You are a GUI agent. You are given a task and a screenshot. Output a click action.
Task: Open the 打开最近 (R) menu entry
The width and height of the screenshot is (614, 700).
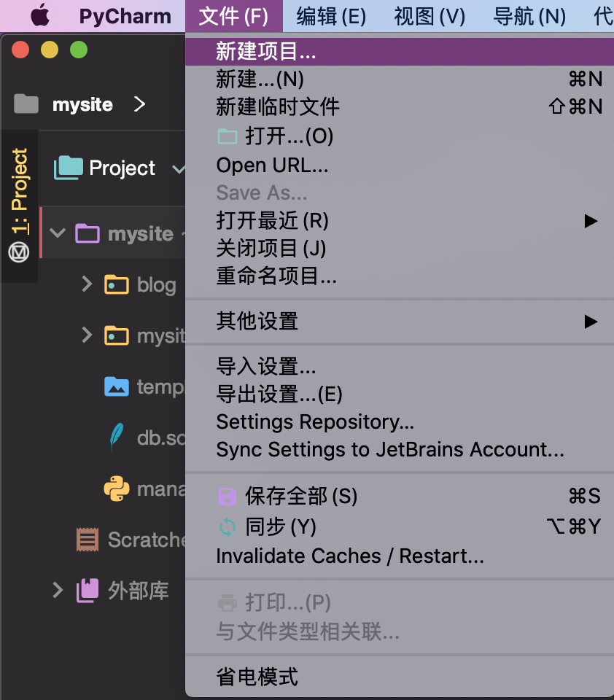click(400, 221)
